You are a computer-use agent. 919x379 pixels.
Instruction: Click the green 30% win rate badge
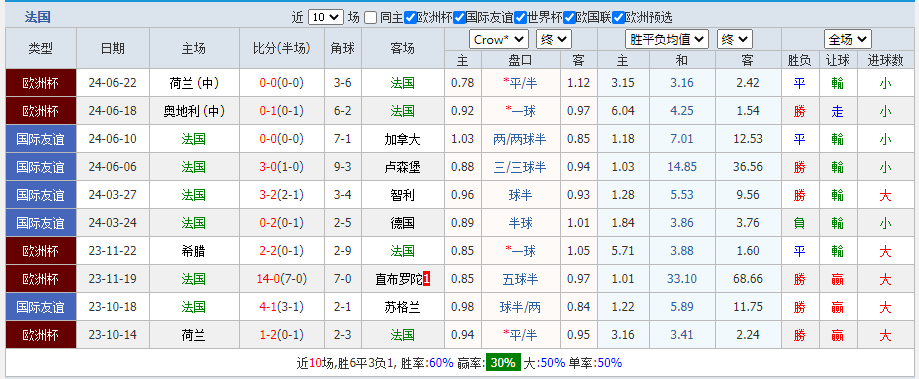tap(502, 363)
